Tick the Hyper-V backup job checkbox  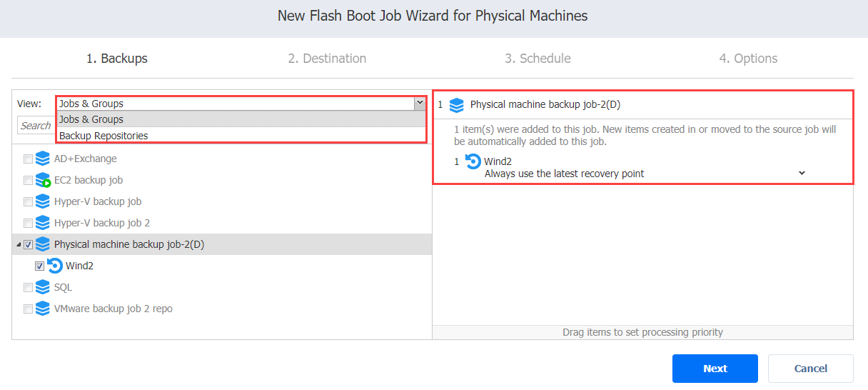click(28, 201)
